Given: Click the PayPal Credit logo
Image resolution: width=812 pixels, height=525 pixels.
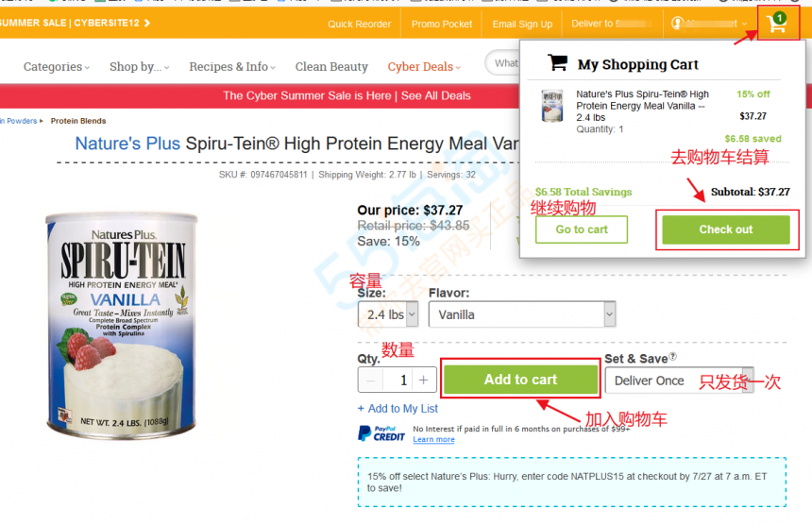Looking at the screenshot, I should click(x=381, y=433).
